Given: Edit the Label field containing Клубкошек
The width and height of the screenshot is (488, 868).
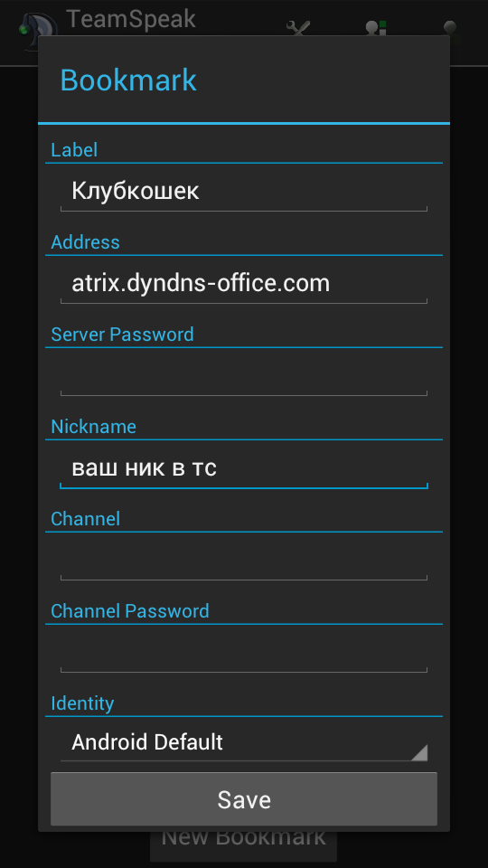Looking at the screenshot, I should click(x=243, y=192).
